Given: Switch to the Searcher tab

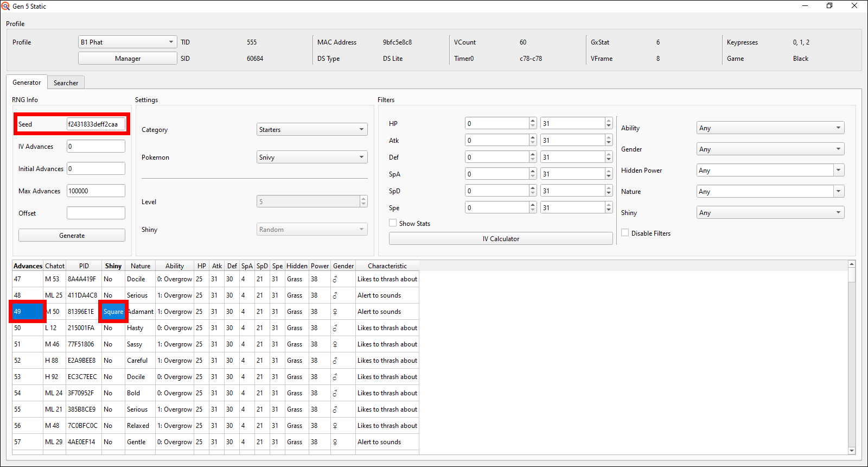Looking at the screenshot, I should [66, 83].
